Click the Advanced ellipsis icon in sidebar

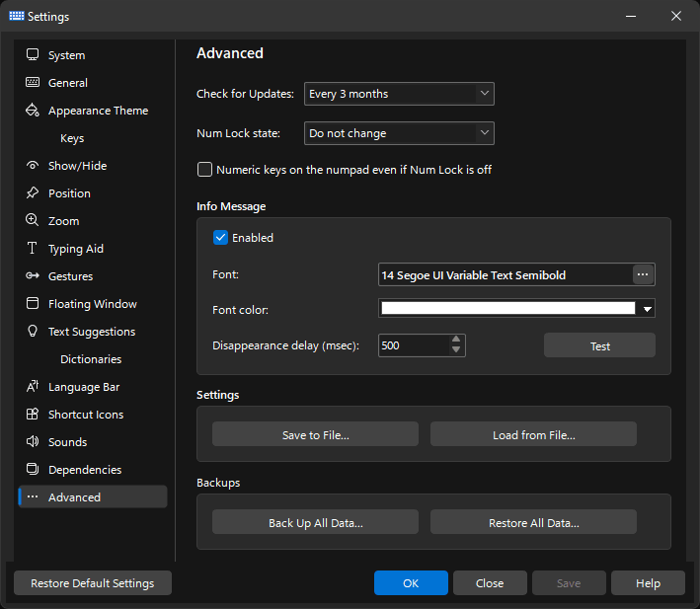click(x=33, y=496)
